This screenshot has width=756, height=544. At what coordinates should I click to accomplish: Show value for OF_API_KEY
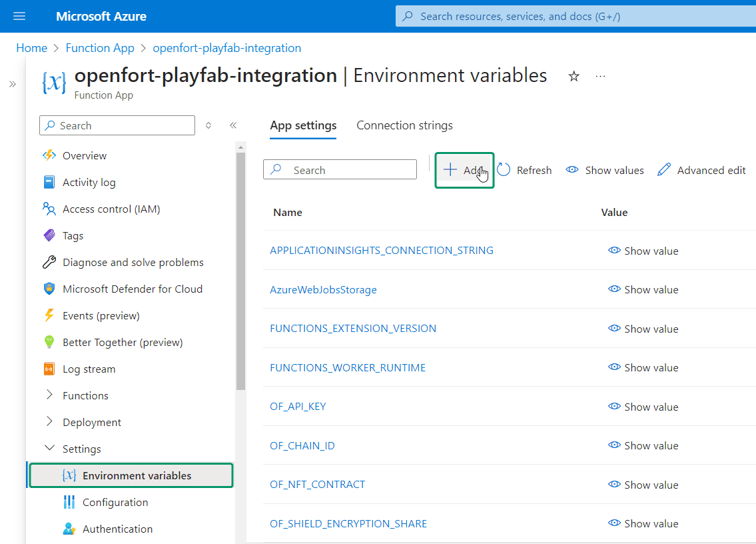tap(643, 407)
